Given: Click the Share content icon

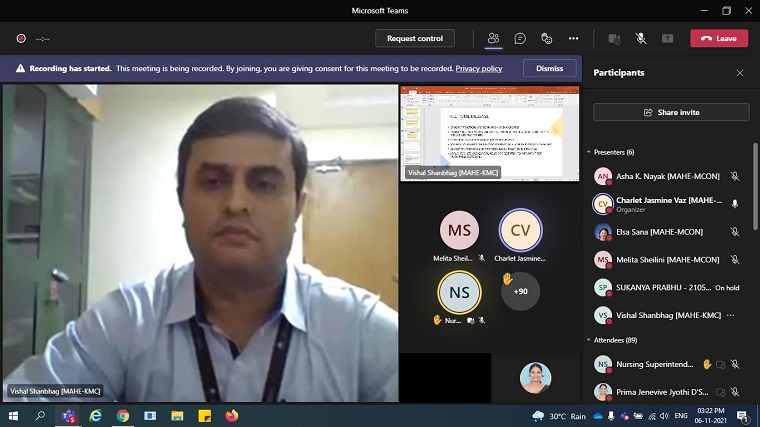Looking at the screenshot, I should [x=667, y=38].
